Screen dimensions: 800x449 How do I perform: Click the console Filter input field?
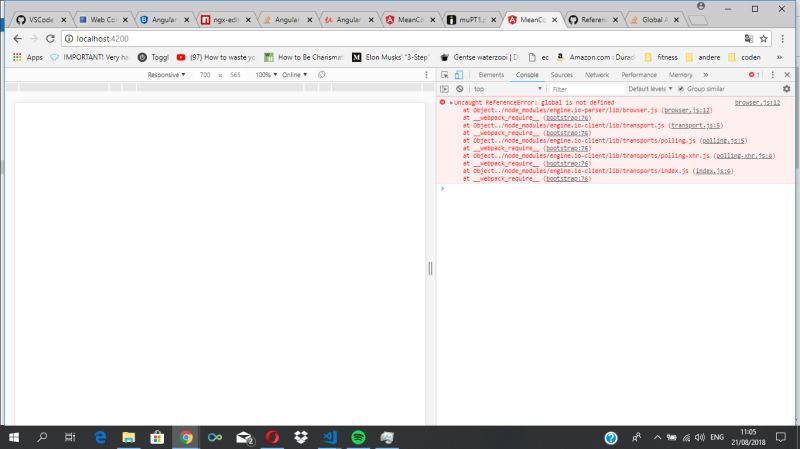coord(587,89)
